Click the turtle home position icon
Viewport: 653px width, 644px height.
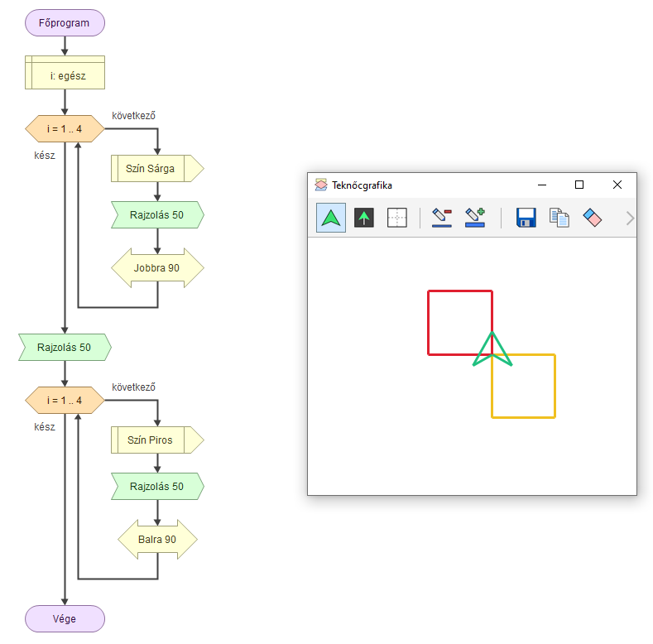click(364, 218)
